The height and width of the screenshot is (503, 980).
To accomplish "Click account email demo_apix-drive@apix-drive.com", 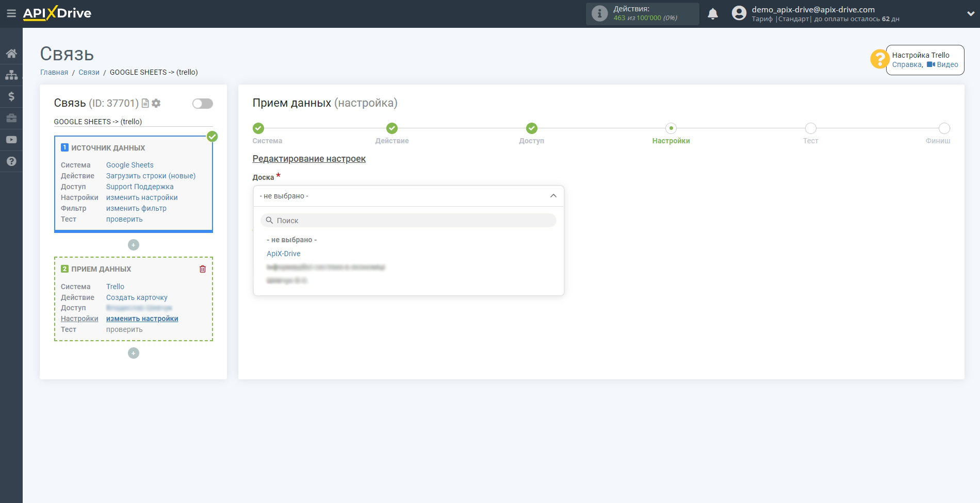I will (813, 9).
